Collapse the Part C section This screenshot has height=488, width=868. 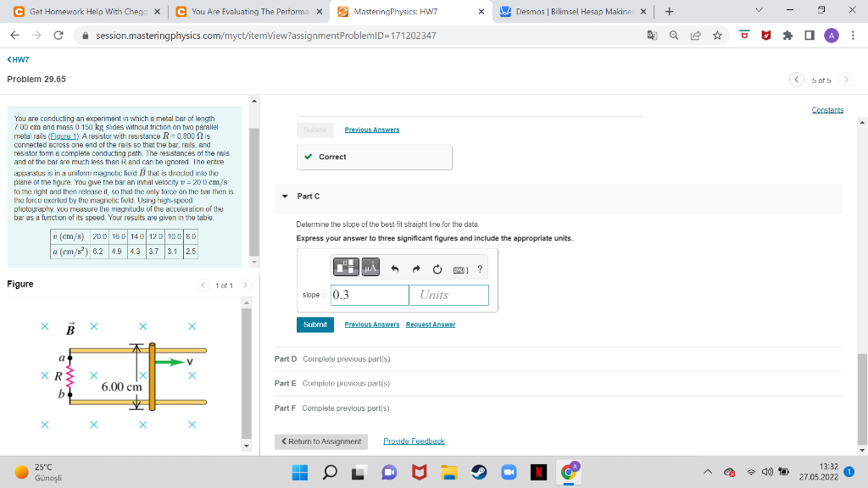click(x=285, y=195)
